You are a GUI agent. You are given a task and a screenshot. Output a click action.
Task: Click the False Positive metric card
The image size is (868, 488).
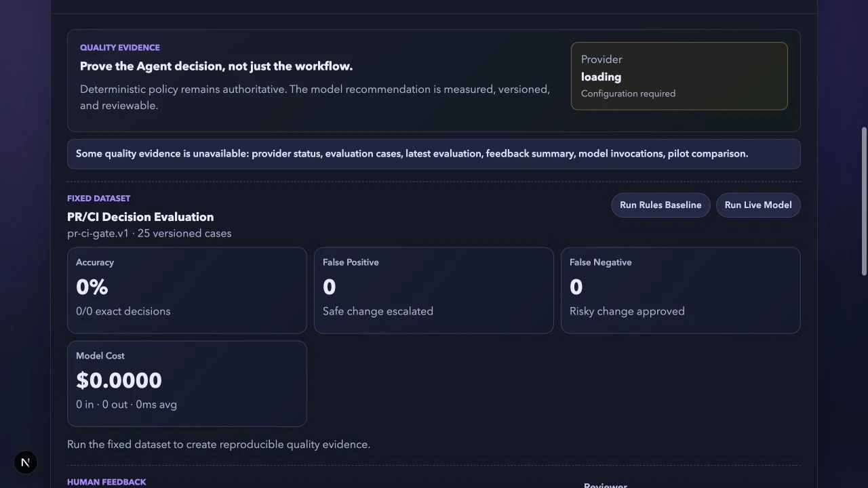click(434, 290)
